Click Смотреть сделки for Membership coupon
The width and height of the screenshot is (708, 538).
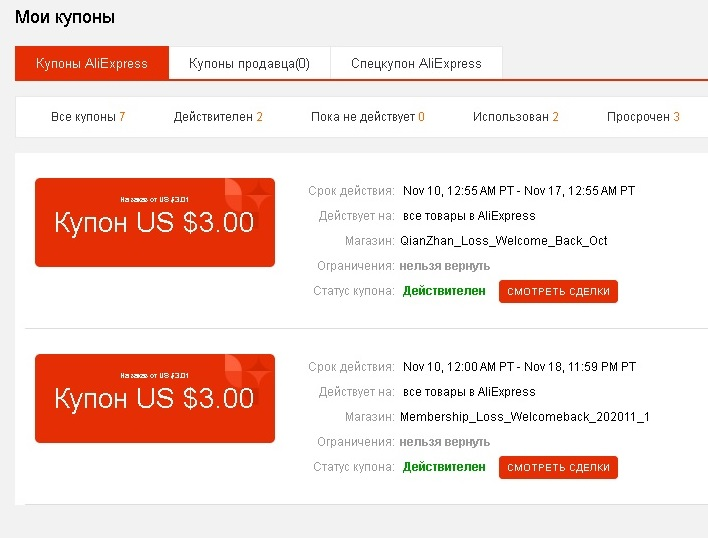tap(558, 468)
